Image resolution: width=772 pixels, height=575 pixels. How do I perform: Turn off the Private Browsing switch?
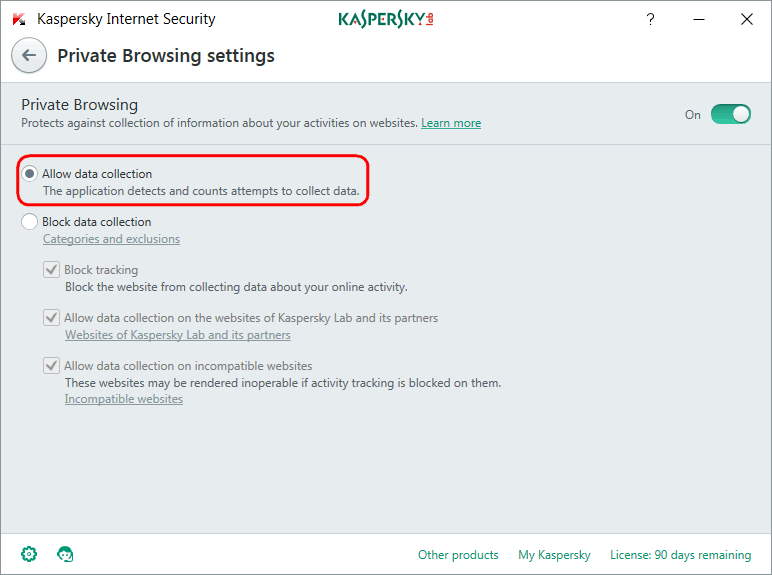[731, 114]
